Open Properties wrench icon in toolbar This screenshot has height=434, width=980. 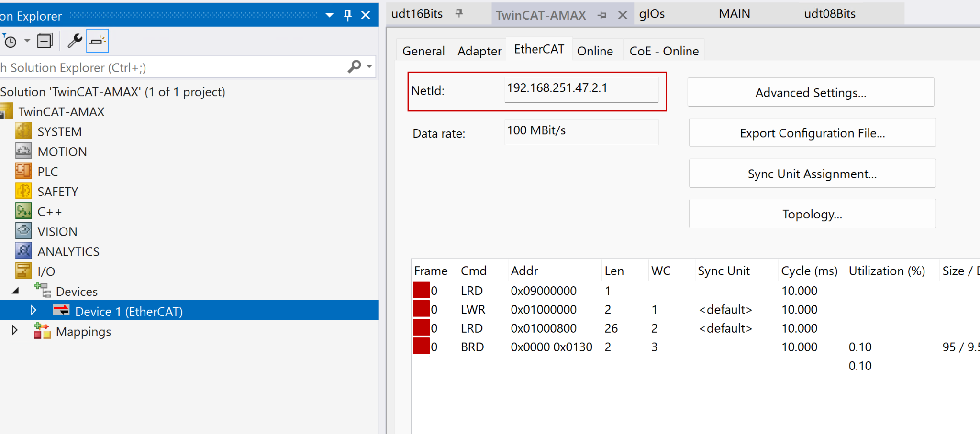tap(75, 41)
